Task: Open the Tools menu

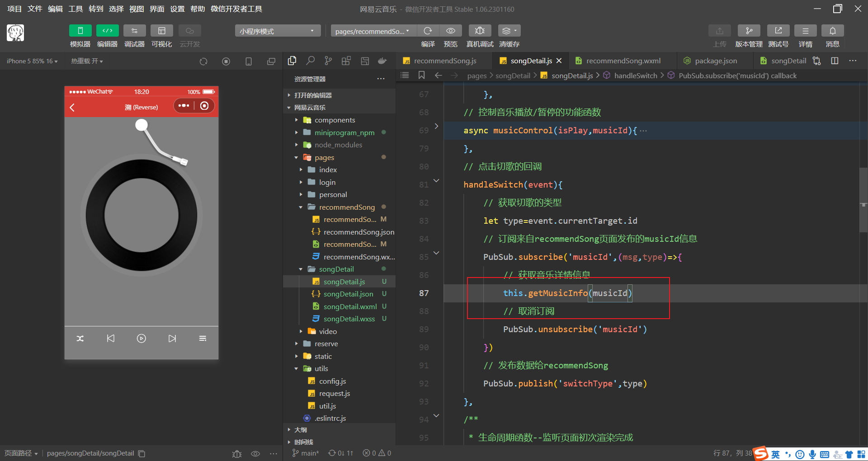Action: pyautogui.click(x=75, y=9)
